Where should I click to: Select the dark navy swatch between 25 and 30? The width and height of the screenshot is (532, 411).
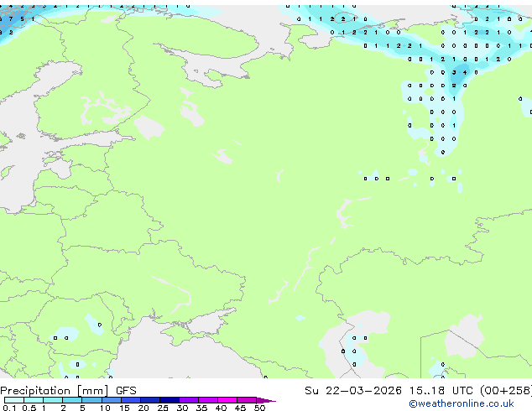pos(170,400)
